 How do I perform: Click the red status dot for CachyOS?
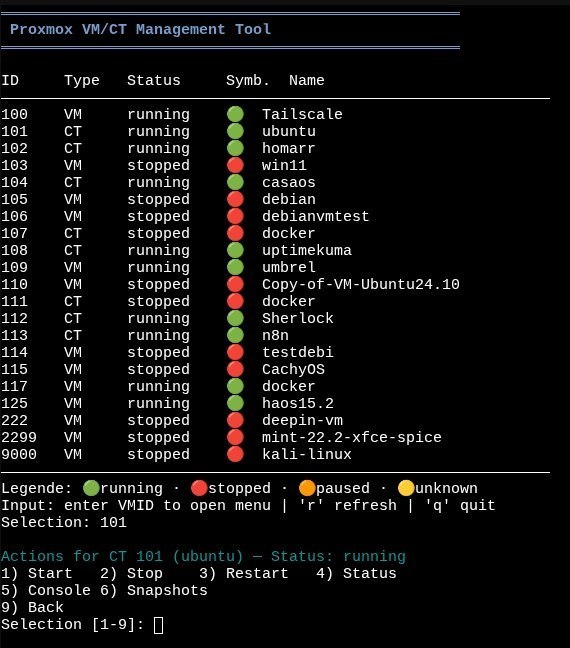coord(235,369)
